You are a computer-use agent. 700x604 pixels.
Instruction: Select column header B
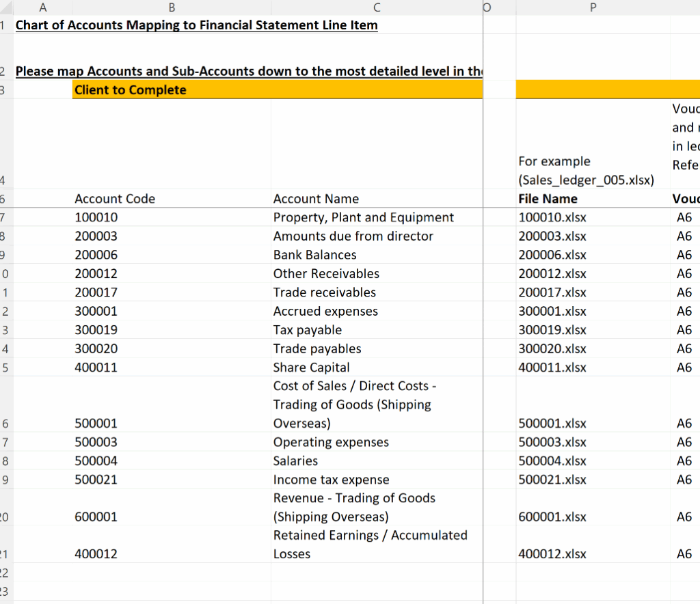(x=171, y=8)
